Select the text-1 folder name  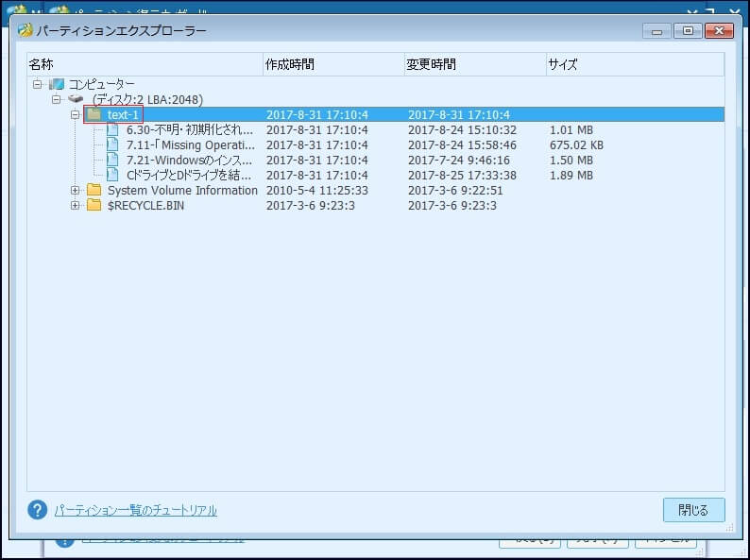[123, 115]
